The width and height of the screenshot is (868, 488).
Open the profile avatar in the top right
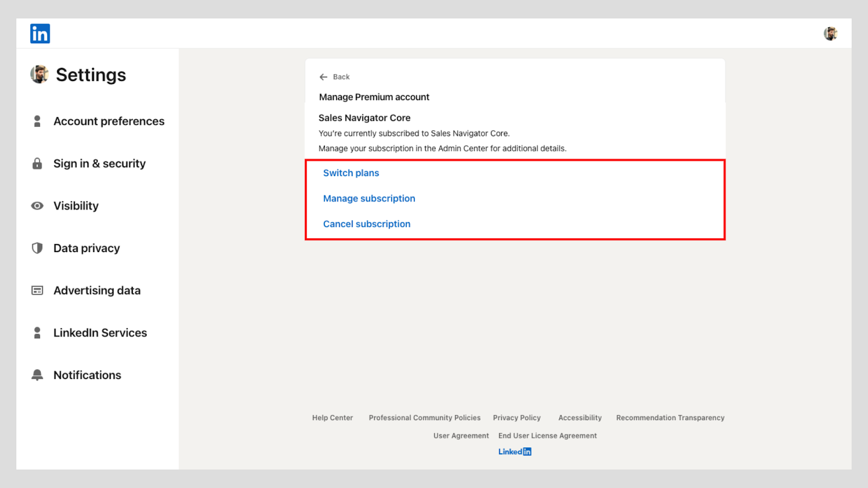pyautogui.click(x=830, y=34)
